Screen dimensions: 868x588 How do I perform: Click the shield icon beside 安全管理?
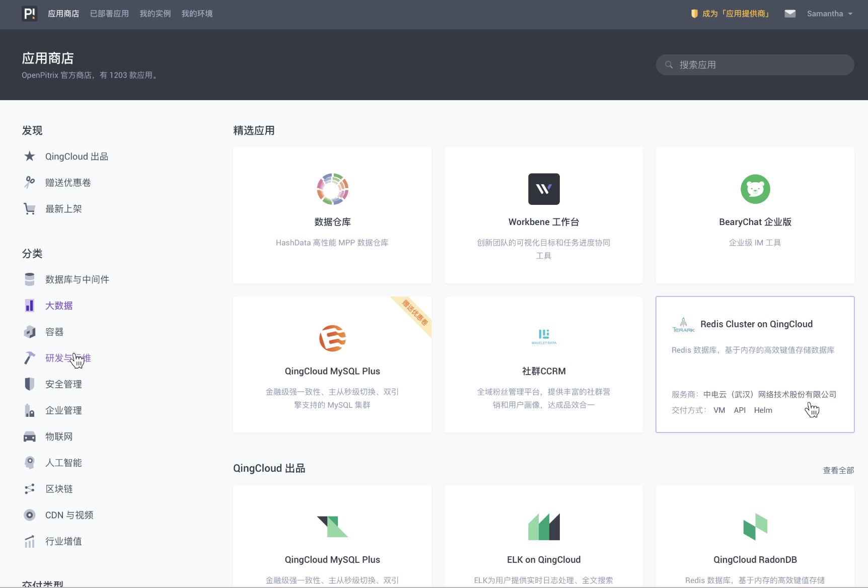pyautogui.click(x=30, y=384)
